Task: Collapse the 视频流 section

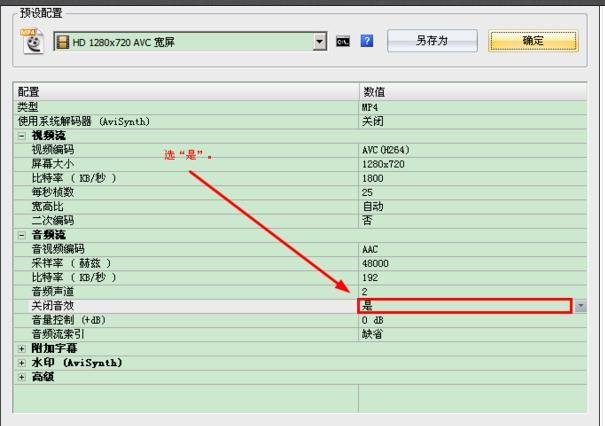Action: click(22, 135)
